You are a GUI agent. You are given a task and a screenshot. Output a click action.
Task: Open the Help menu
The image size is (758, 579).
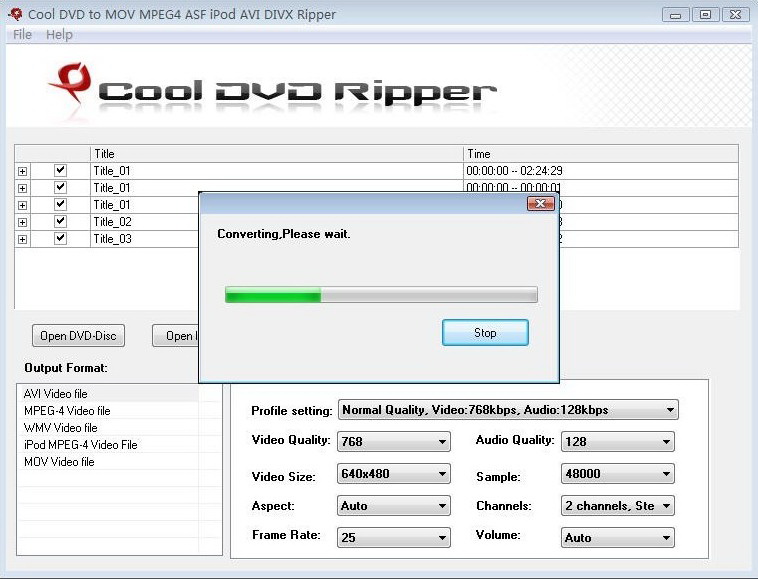pyautogui.click(x=59, y=35)
